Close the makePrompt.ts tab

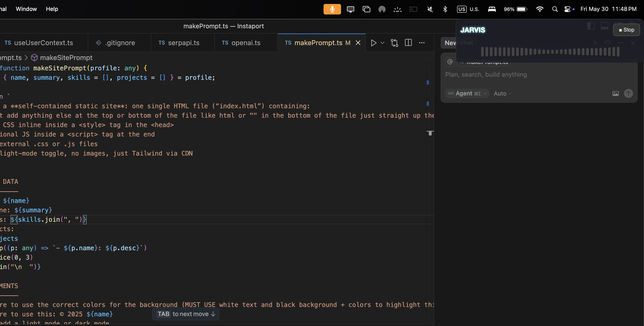(x=358, y=43)
